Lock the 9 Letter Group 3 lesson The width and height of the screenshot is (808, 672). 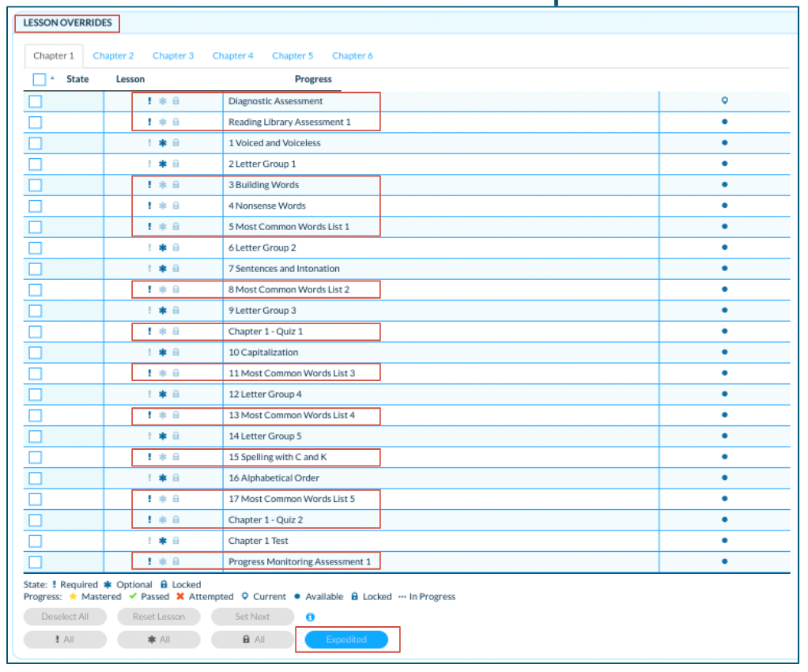176,310
